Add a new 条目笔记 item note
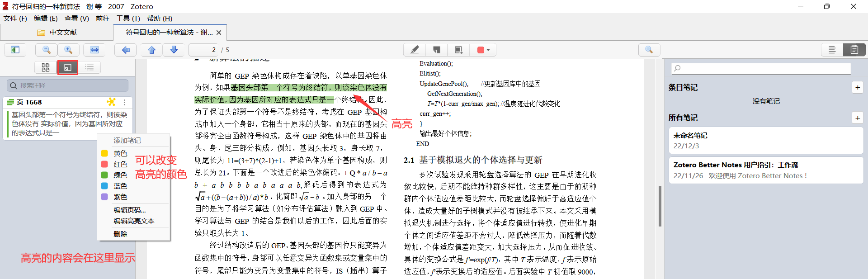The height and width of the screenshot is (279, 868). 858,87
